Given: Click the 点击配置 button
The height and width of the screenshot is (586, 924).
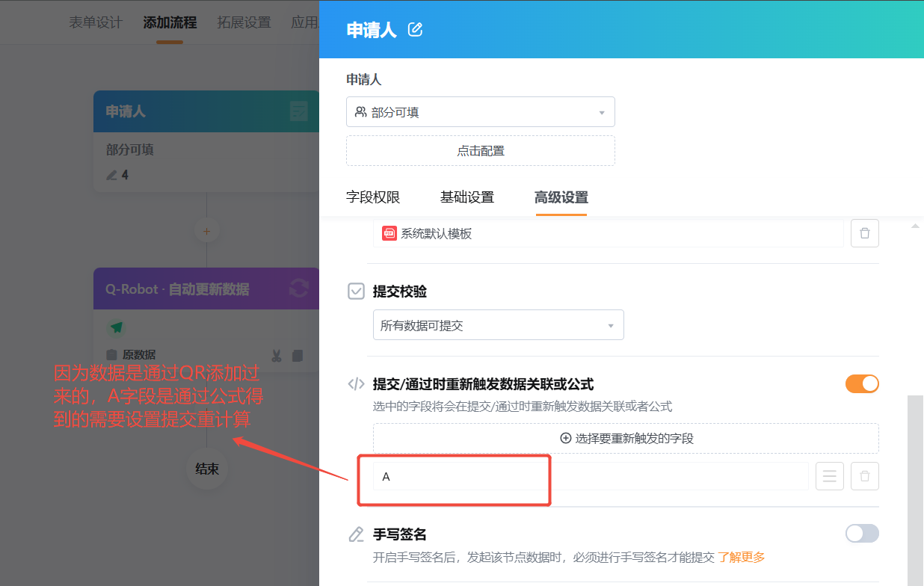Looking at the screenshot, I should (481, 150).
